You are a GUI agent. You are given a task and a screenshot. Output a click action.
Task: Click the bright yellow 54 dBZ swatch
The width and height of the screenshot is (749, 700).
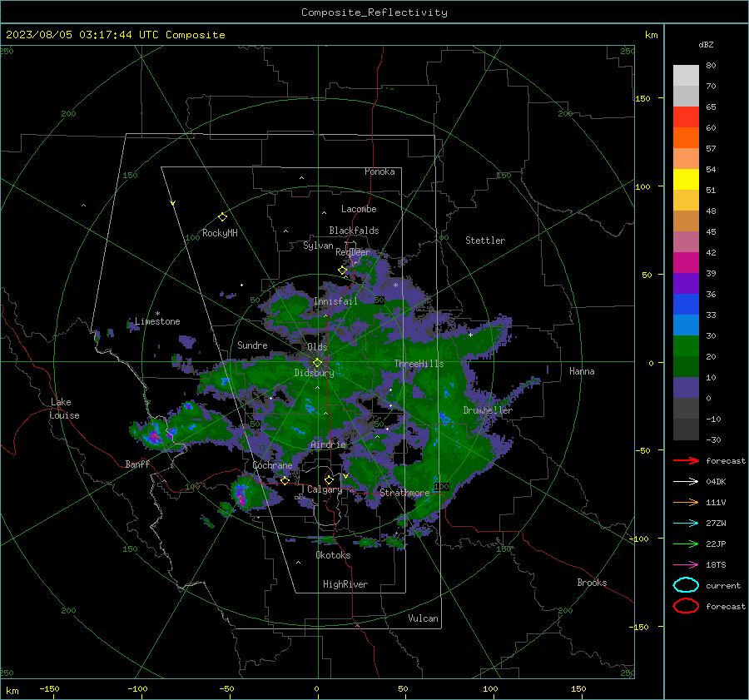point(686,179)
